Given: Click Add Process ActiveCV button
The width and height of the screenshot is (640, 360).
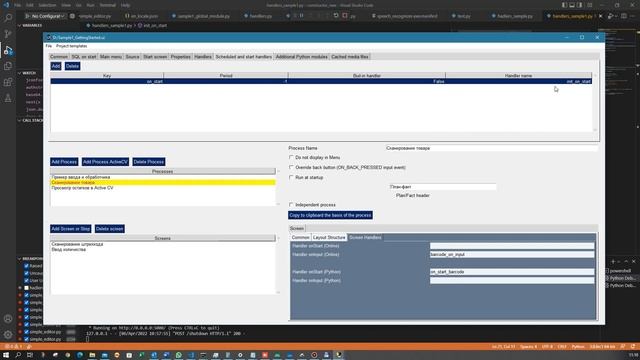Looking at the screenshot, I should (105, 162).
